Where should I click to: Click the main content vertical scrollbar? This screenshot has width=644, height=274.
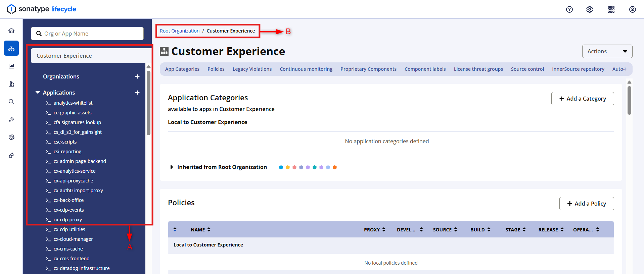(630, 101)
